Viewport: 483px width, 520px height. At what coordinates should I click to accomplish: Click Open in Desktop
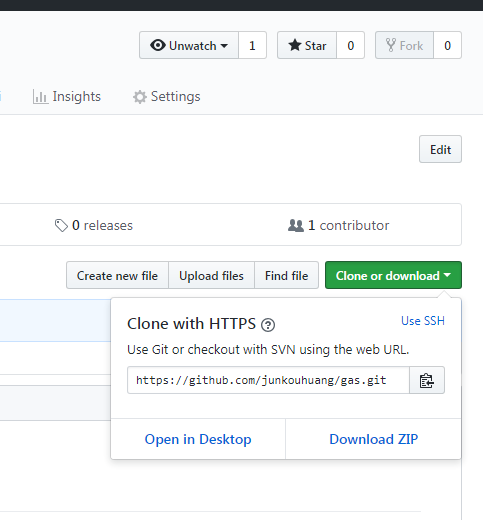click(198, 439)
